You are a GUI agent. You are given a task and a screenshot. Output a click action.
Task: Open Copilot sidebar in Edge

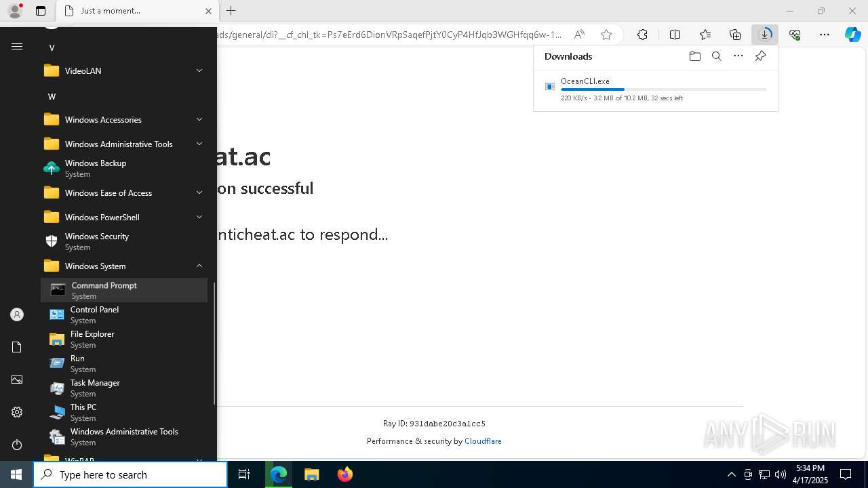pyautogui.click(x=853, y=35)
